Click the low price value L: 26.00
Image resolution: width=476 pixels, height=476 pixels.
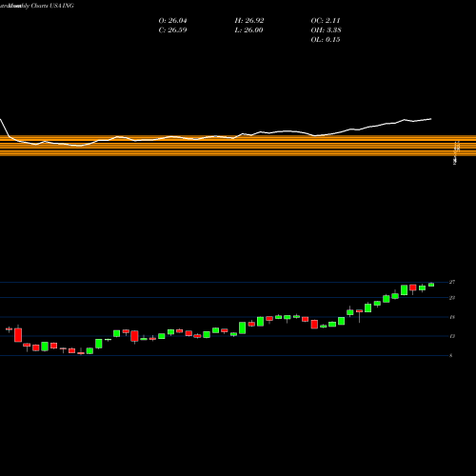click(248, 30)
